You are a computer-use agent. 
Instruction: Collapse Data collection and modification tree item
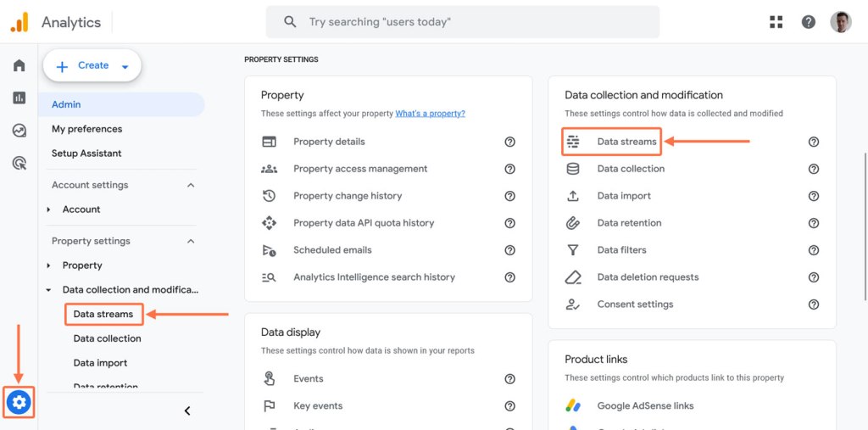click(48, 290)
